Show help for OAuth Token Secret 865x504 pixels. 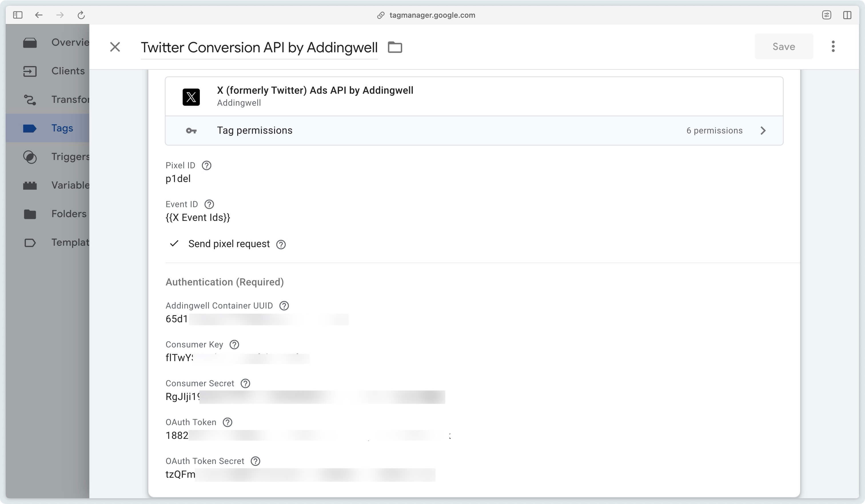[x=255, y=461]
